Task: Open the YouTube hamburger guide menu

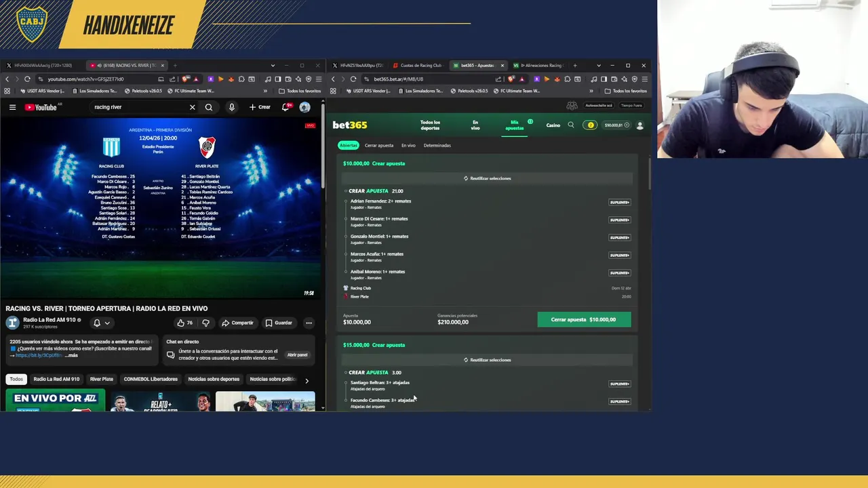Action: 12,107
